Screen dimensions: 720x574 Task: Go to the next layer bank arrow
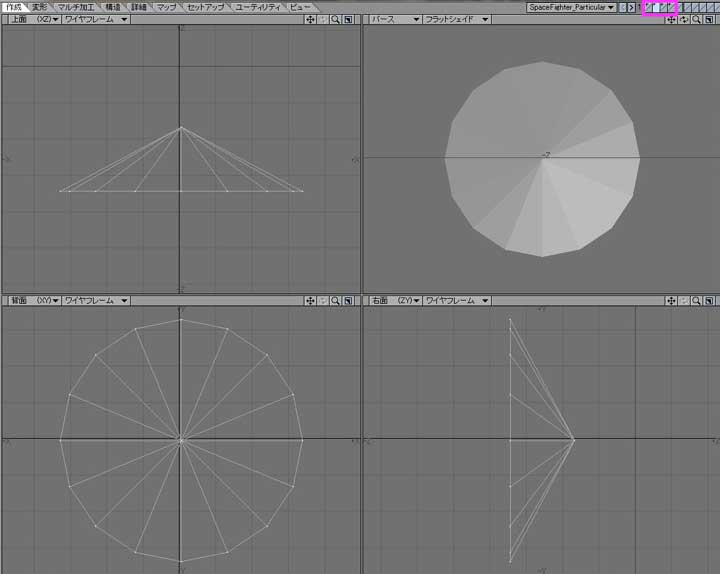coord(631,7)
